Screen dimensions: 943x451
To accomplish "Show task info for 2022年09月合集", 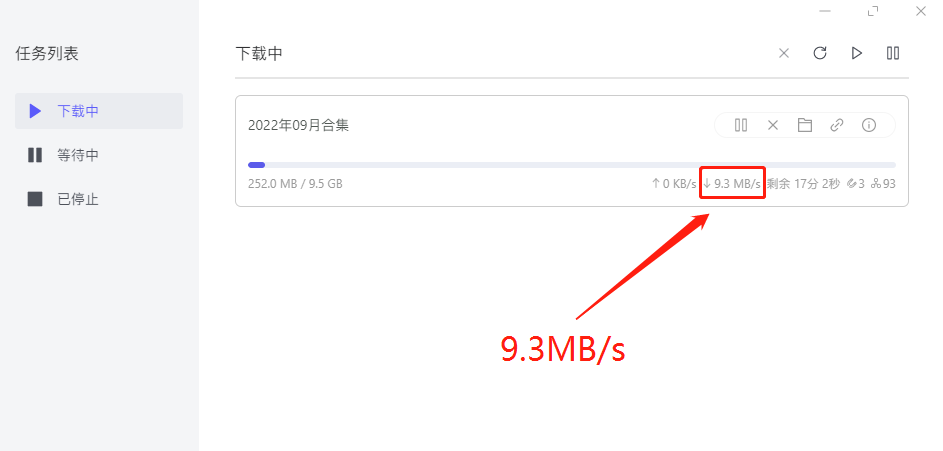I will point(868,125).
